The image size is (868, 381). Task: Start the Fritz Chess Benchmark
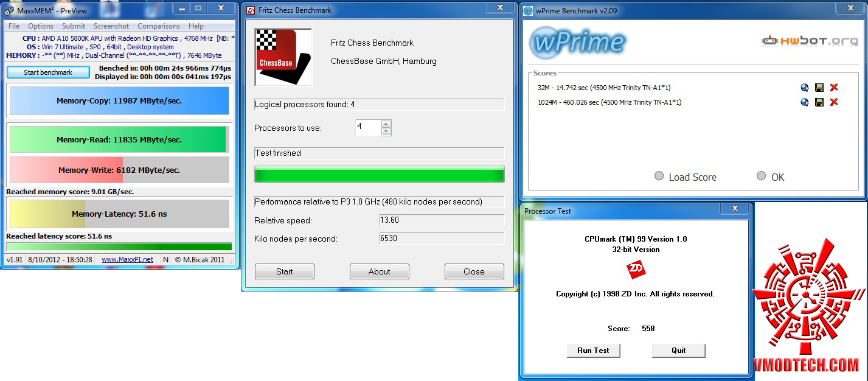coord(285,271)
